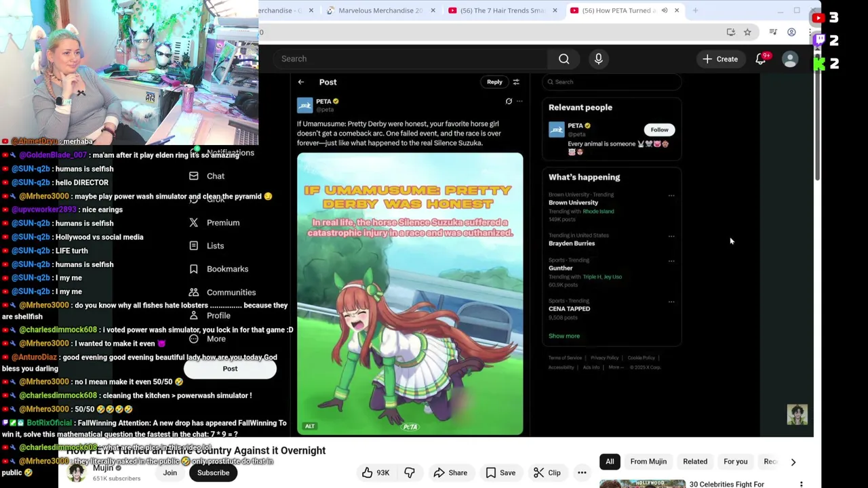Viewport: 868px width, 488px height.
Task: Dislike the video
Action: coord(410,473)
